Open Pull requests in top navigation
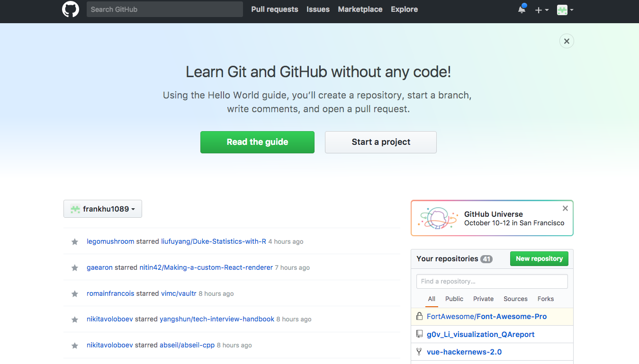This screenshot has width=639, height=364. point(275,9)
